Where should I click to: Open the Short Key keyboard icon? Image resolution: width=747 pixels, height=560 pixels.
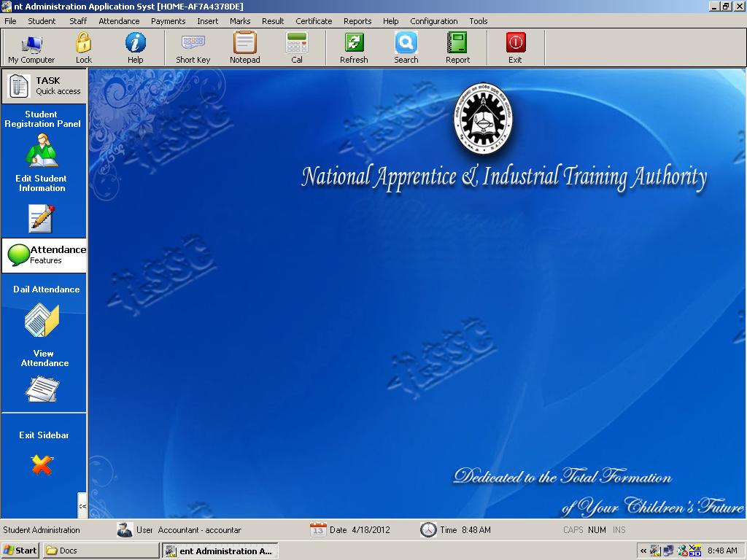point(193,43)
